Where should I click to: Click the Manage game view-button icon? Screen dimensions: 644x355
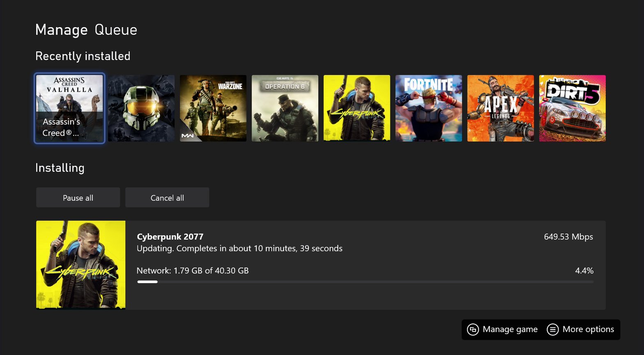(473, 330)
